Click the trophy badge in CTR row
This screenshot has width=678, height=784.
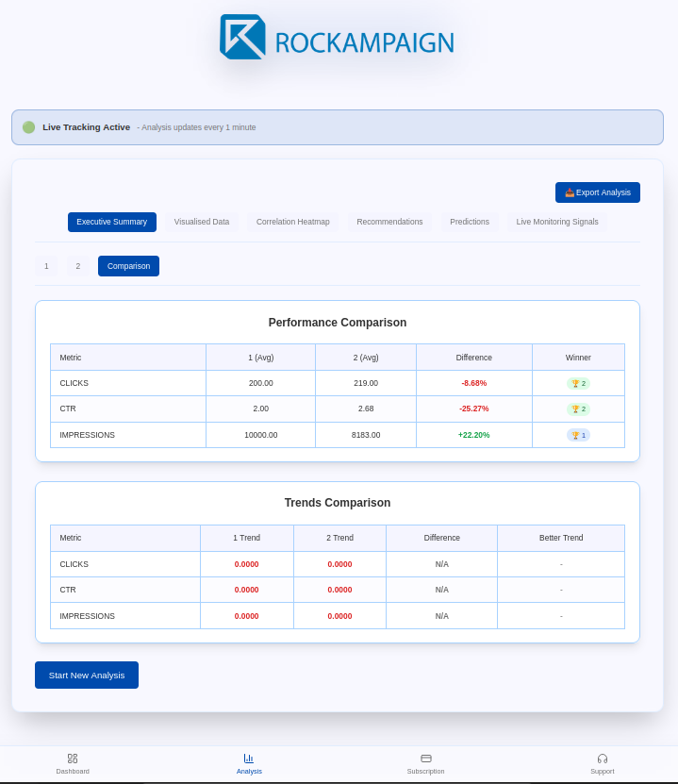click(x=578, y=409)
